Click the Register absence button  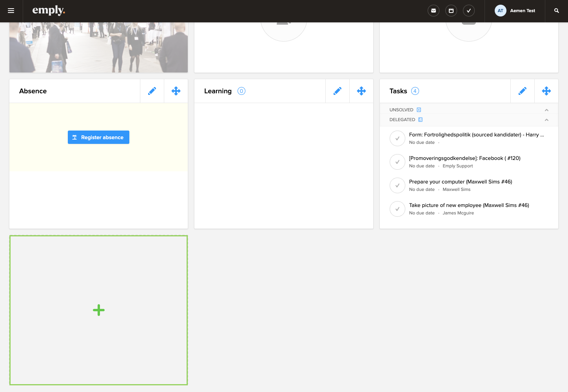[98, 137]
